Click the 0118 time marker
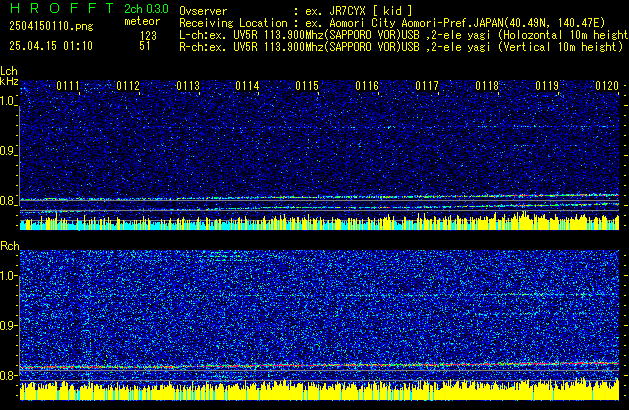Image resolution: width=629 pixels, height=410 pixels. (x=487, y=86)
